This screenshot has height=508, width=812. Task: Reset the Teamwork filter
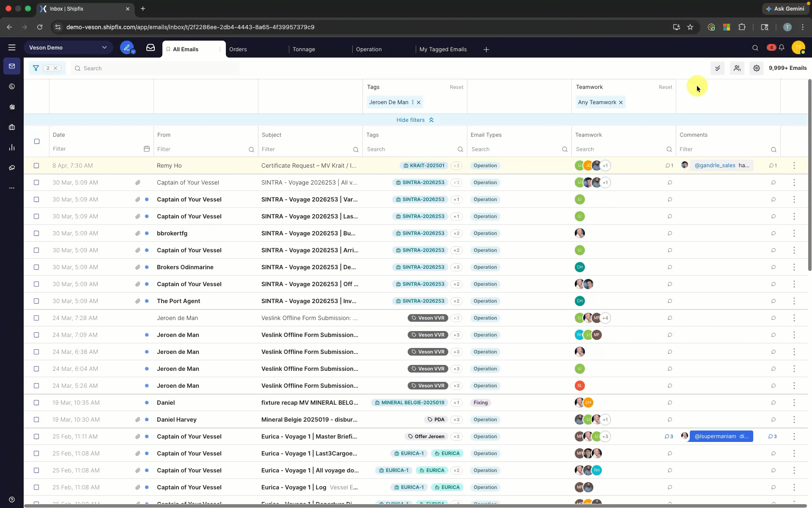(x=665, y=87)
